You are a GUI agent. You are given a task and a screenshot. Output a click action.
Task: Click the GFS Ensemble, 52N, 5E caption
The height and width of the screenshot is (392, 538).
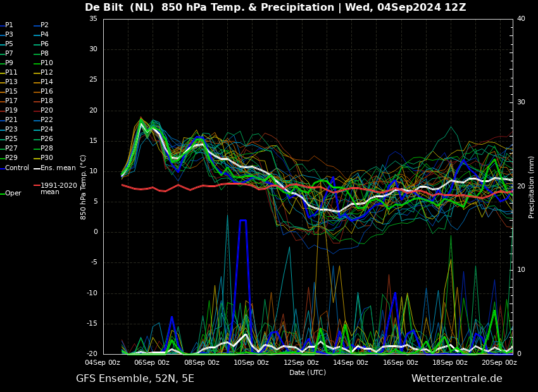tap(135, 379)
